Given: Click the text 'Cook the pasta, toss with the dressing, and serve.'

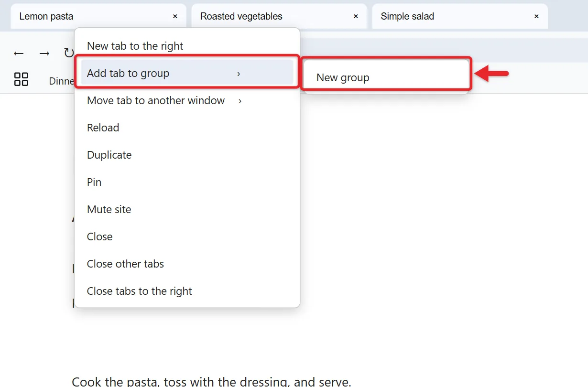Looking at the screenshot, I should 211,382.
